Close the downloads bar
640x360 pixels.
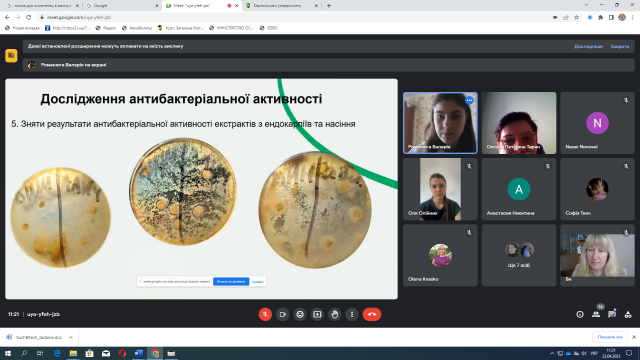coord(633,337)
